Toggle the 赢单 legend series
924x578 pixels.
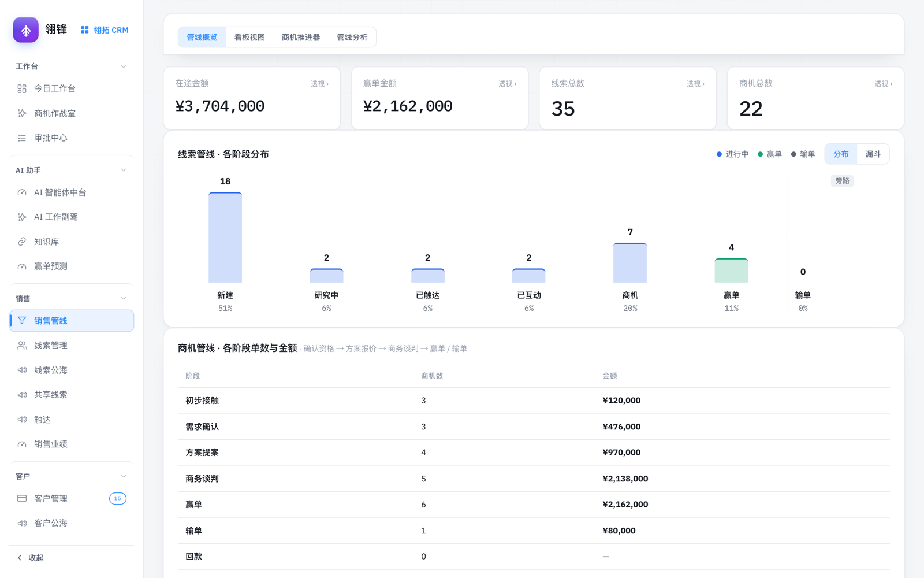tap(769, 154)
